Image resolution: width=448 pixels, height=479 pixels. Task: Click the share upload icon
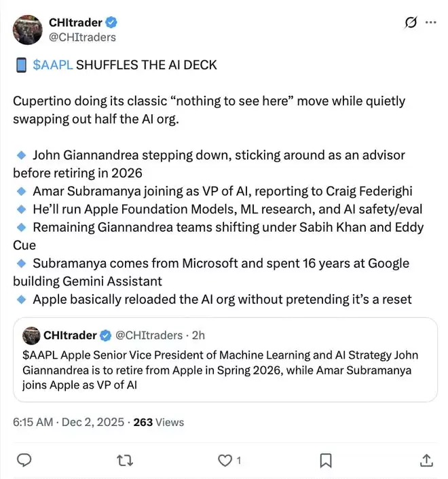coord(427,460)
